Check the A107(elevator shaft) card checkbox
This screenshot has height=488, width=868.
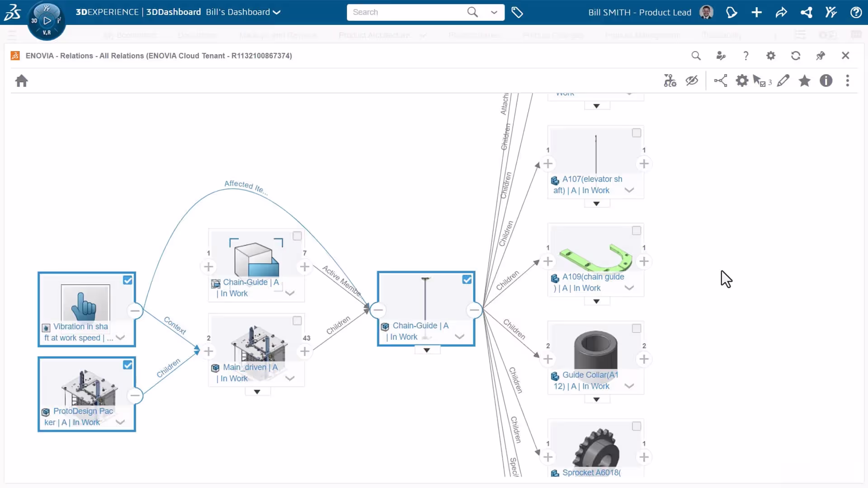click(637, 133)
